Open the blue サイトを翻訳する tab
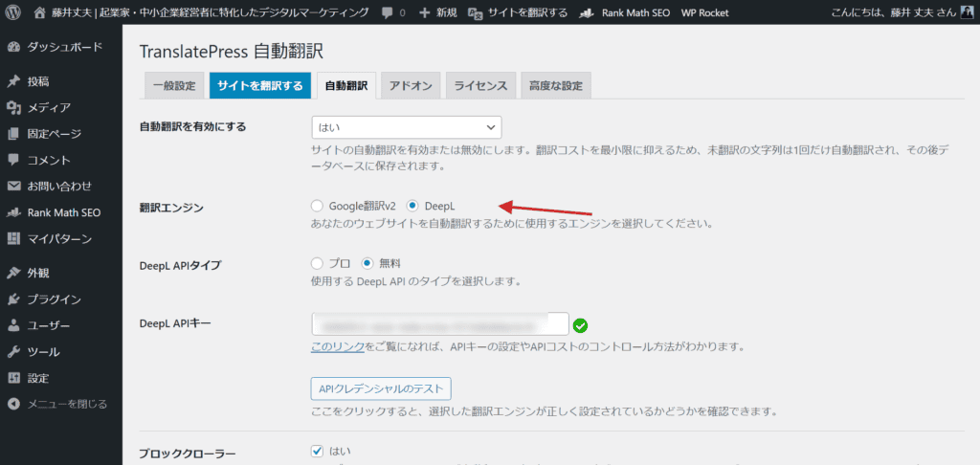The height and width of the screenshot is (465, 980). click(260, 85)
